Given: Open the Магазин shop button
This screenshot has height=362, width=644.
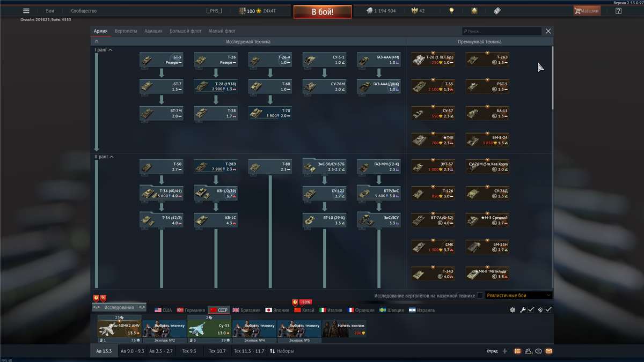Looking at the screenshot, I should (x=587, y=11).
